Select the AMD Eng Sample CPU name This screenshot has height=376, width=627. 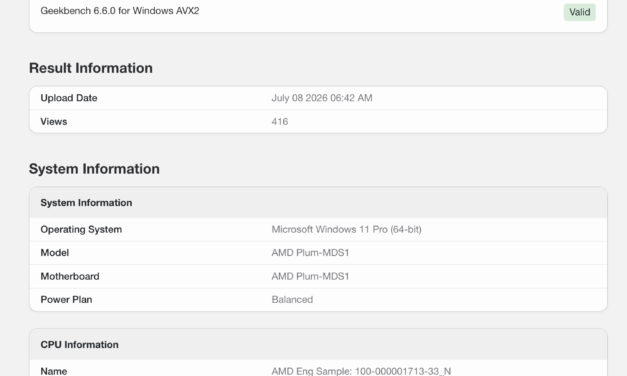[x=361, y=371]
